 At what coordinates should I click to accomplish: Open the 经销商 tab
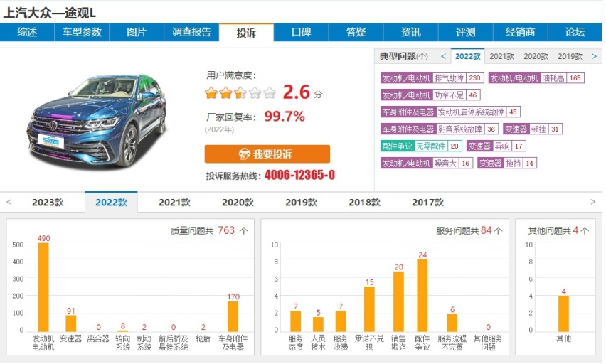520,32
